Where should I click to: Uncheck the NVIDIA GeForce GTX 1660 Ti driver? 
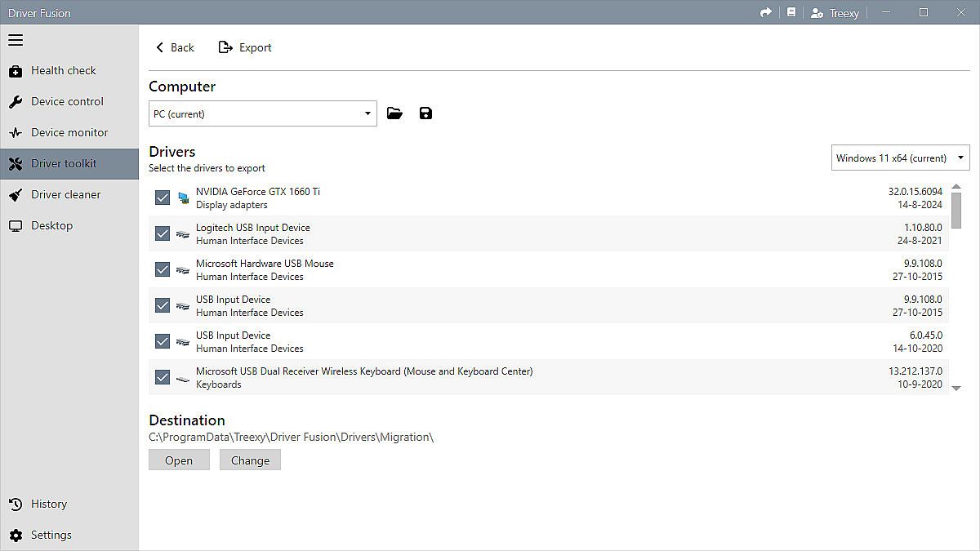point(163,198)
